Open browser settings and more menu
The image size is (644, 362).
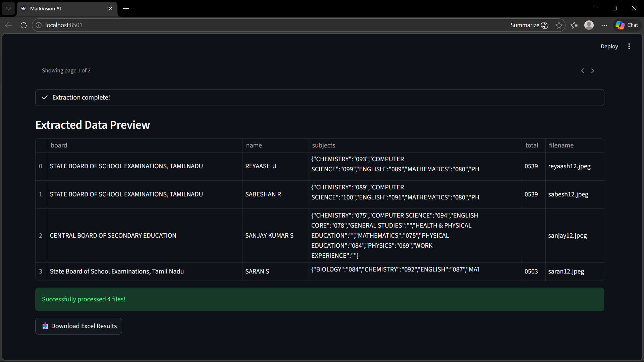coord(604,25)
